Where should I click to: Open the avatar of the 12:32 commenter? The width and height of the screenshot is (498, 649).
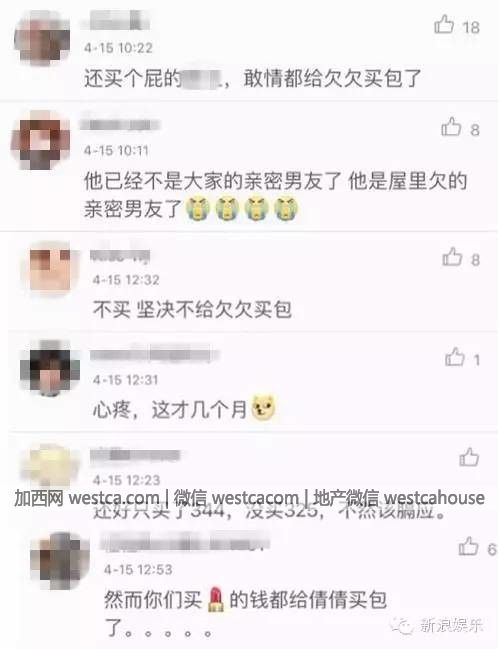pos(51,268)
